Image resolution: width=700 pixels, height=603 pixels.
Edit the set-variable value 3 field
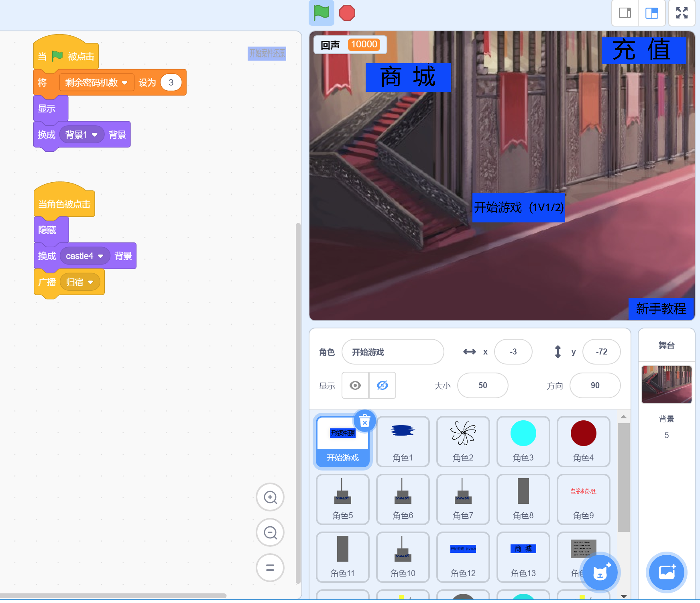pyautogui.click(x=171, y=83)
